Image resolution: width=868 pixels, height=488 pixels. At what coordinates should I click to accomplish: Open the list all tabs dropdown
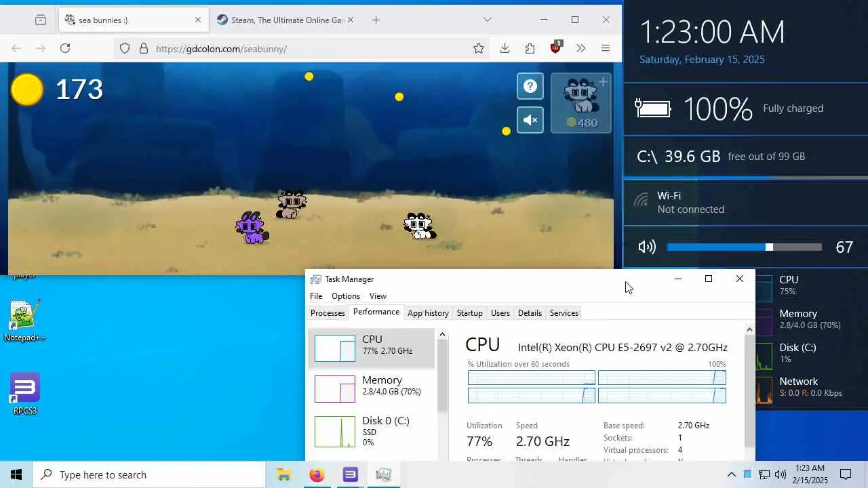pos(487,20)
